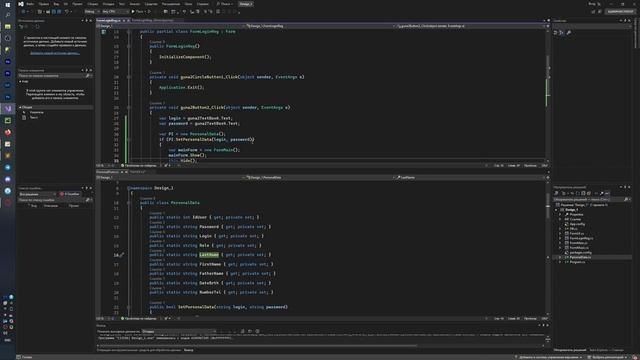The height and width of the screenshot is (360, 640).
Task: Open Telegram from the taskbar
Action: click(x=8, y=167)
